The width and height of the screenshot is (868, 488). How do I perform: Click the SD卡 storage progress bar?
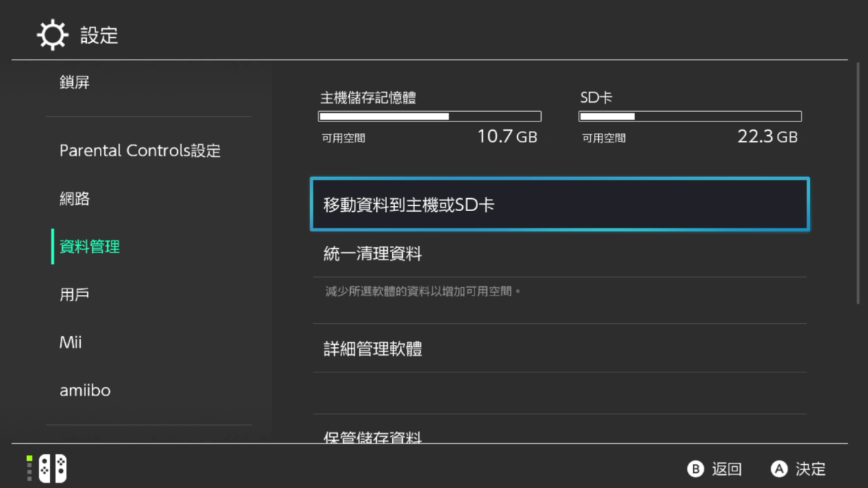tap(689, 116)
